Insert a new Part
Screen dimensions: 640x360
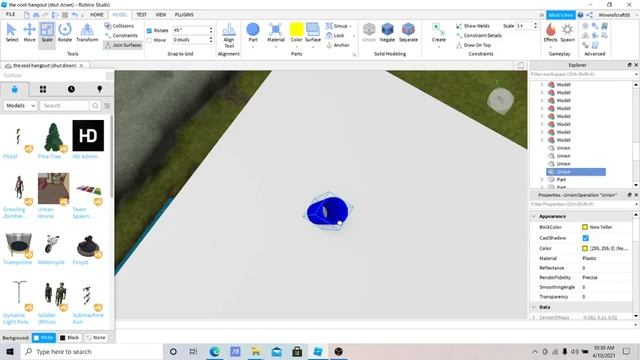pyautogui.click(x=253, y=33)
